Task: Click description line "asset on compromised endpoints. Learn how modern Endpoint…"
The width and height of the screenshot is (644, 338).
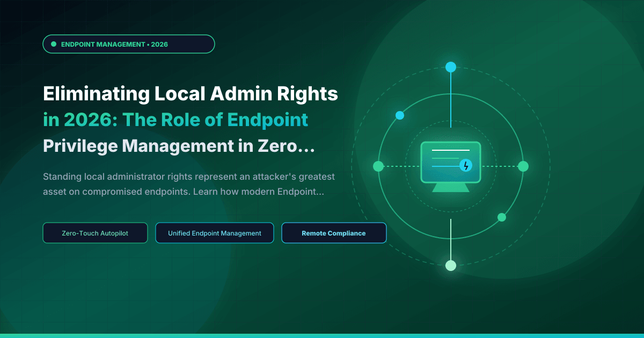Action: pos(183,192)
